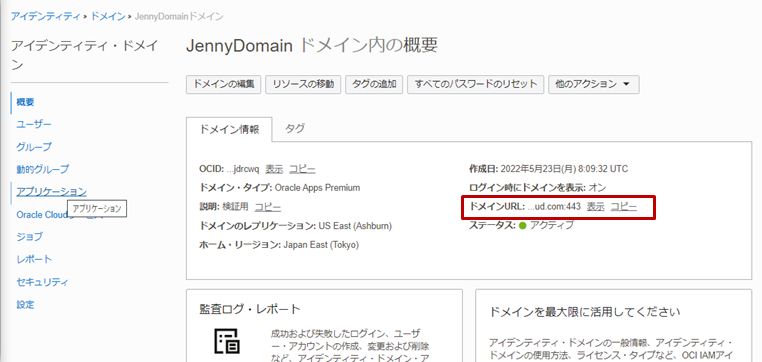
Task: Expand the 他のアクション dropdown
Action: click(593, 84)
